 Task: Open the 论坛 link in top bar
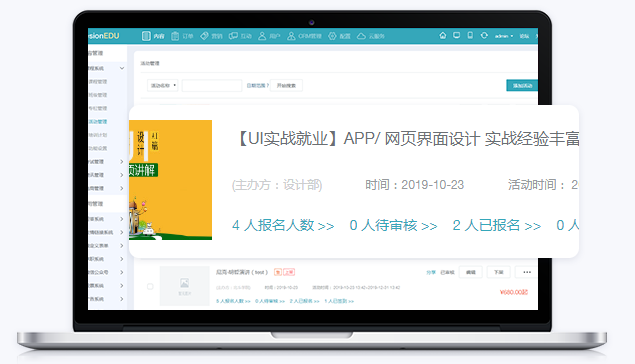[x=524, y=36]
